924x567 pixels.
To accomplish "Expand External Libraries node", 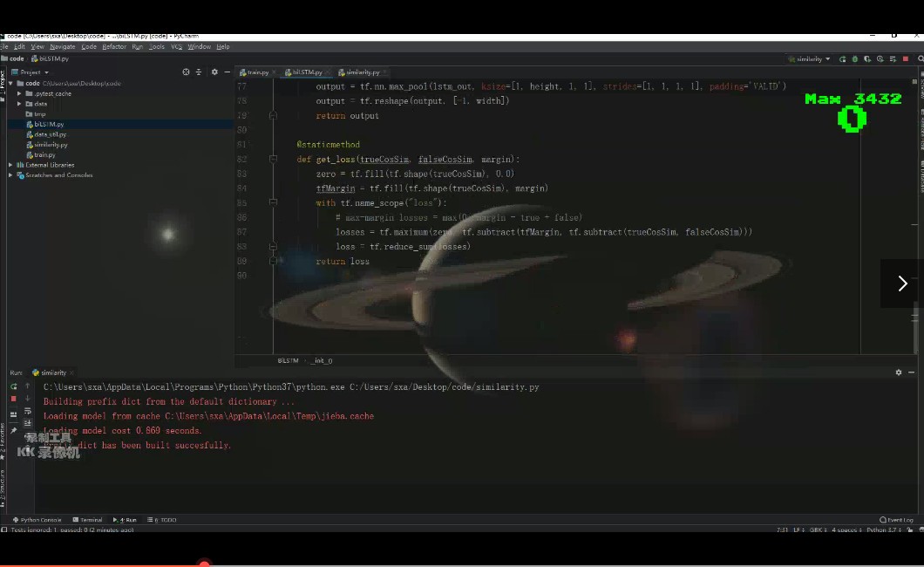I will click(x=10, y=165).
